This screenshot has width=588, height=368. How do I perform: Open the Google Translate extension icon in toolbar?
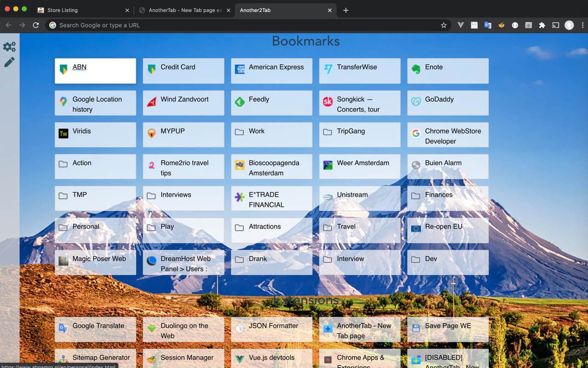[x=488, y=25]
